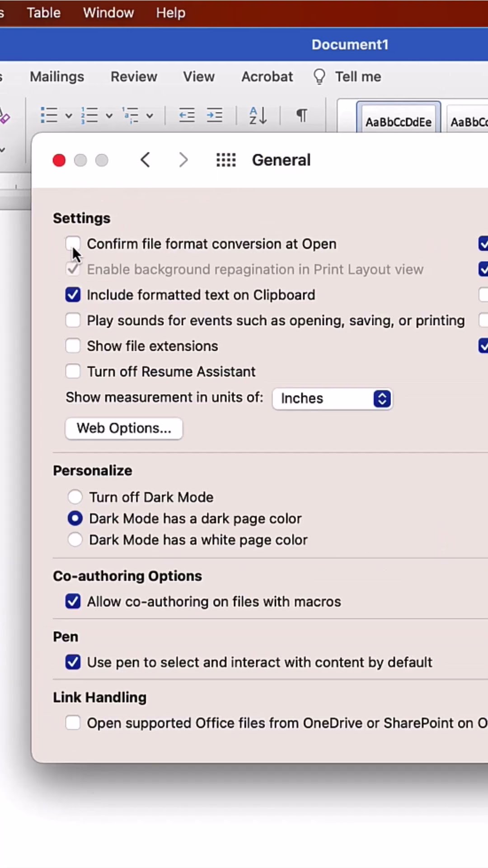
Task: Expand the numbered list dropdown arrow
Action: (x=109, y=116)
